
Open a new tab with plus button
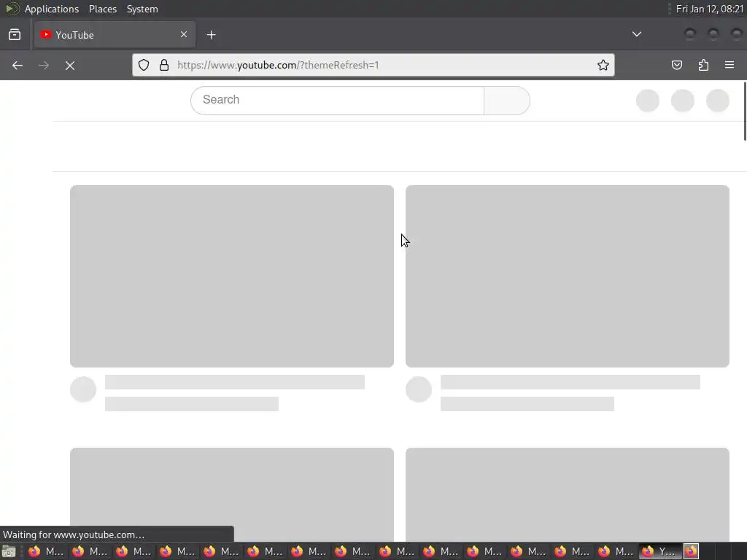point(212,35)
